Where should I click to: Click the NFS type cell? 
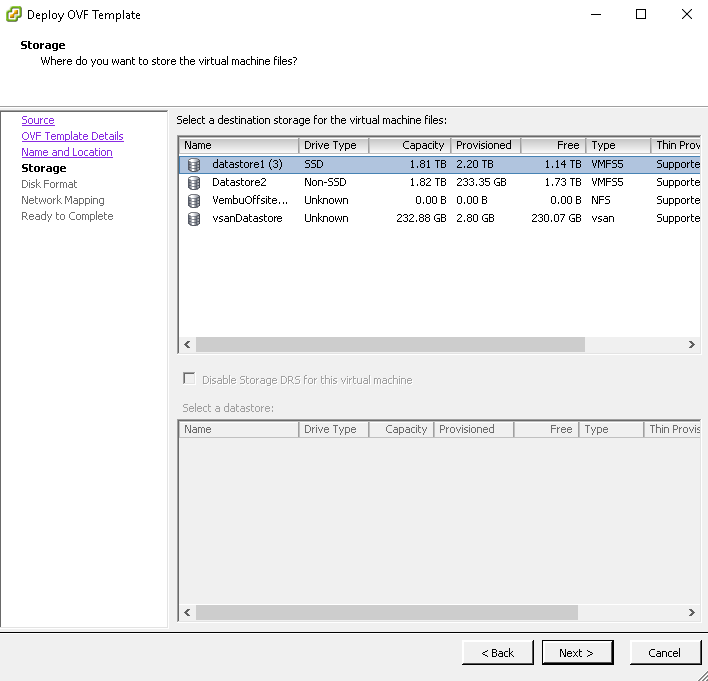(601, 200)
